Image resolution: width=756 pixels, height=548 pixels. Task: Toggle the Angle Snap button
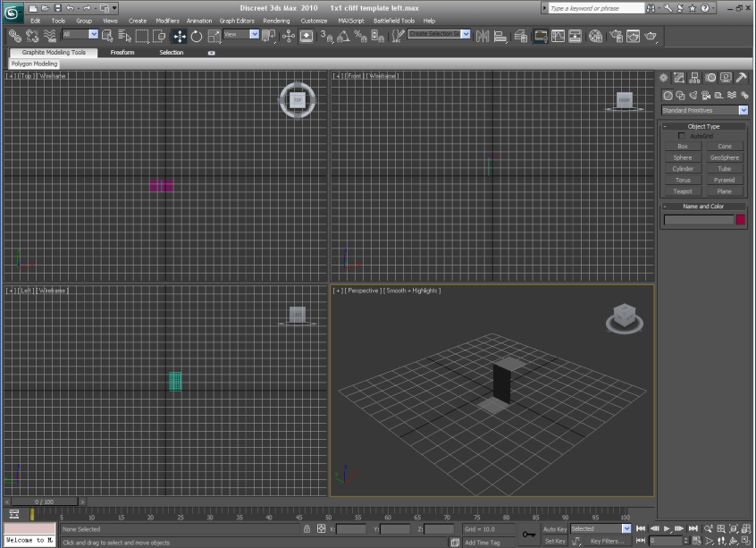click(343, 36)
